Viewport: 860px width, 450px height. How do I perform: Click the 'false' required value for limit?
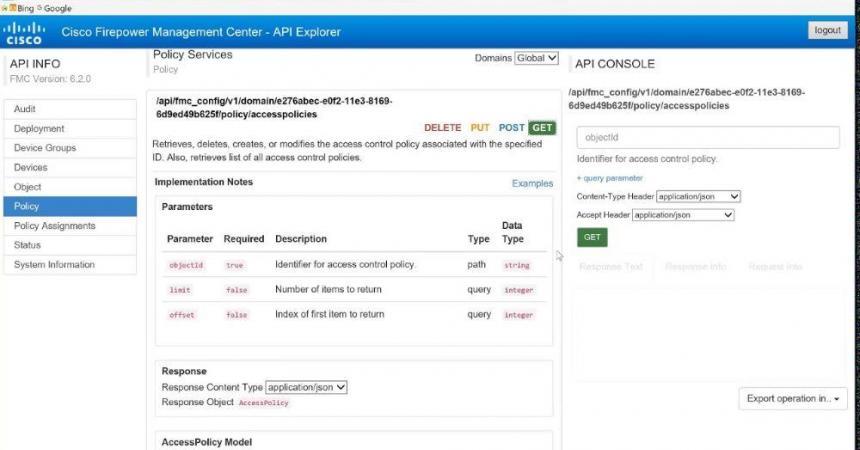pos(236,290)
